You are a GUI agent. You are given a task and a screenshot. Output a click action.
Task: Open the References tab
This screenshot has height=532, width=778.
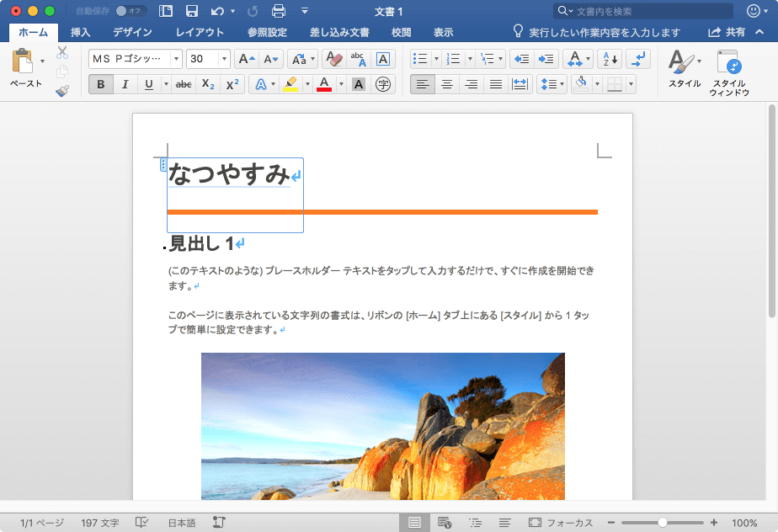[268, 32]
